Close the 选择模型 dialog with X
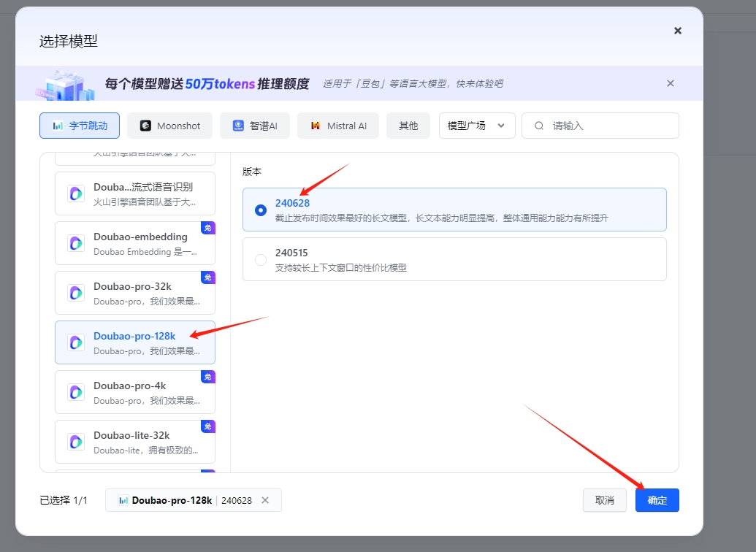Viewport: 756px width, 552px height. coord(677,31)
